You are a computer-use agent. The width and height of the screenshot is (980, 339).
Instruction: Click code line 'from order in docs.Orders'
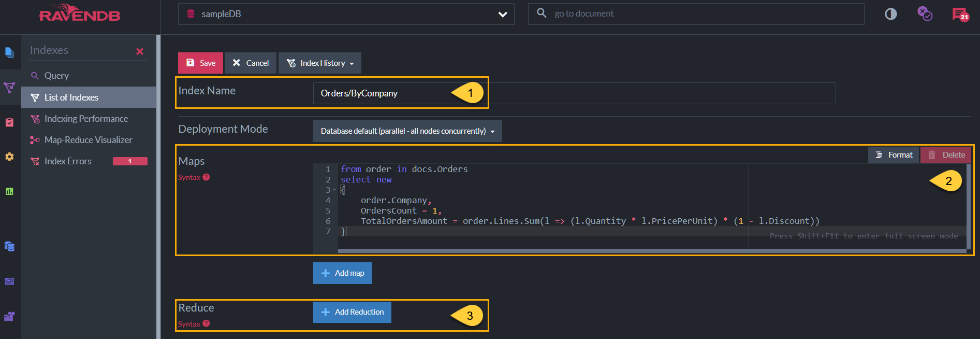(x=404, y=169)
